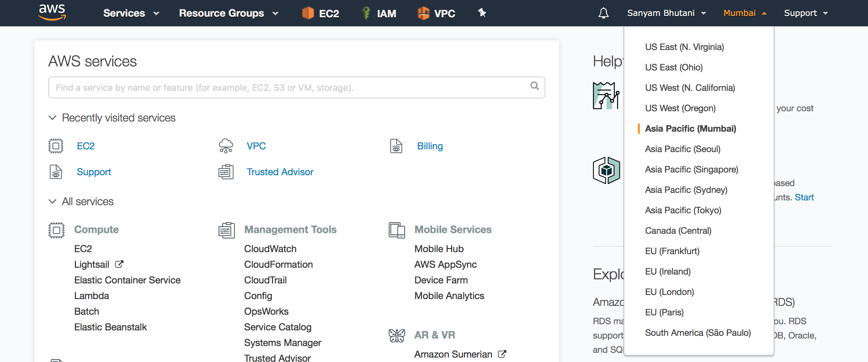Select Asia Pacific (Sydney) region

(x=686, y=190)
